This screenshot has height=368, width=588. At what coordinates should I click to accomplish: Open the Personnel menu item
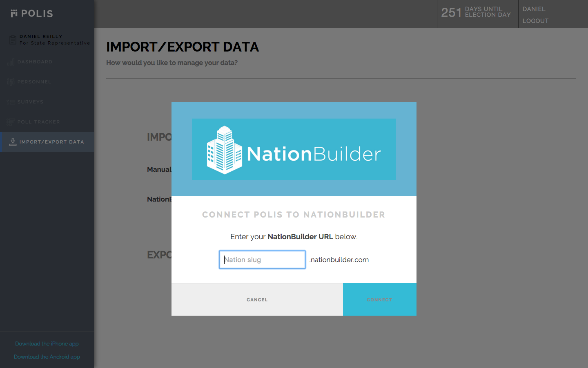(x=47, y=82)
